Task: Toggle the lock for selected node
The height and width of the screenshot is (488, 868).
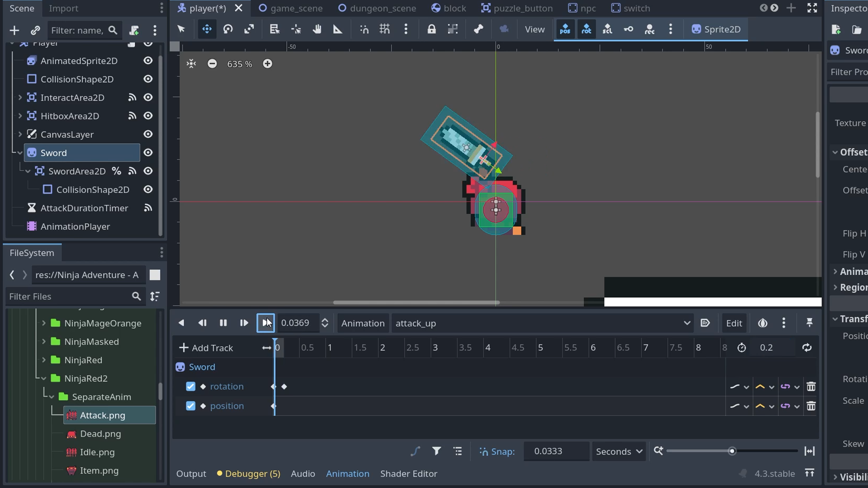Action: [x=432, y=29]
